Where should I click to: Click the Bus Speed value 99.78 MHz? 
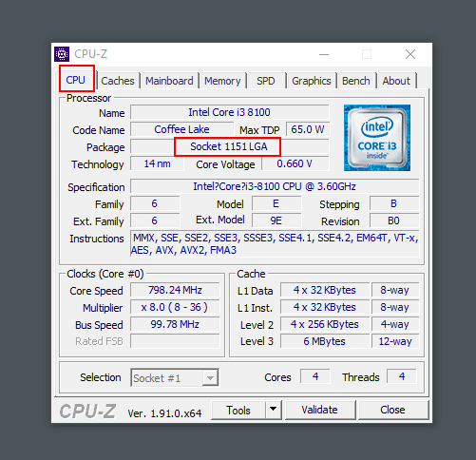(175, 324)
